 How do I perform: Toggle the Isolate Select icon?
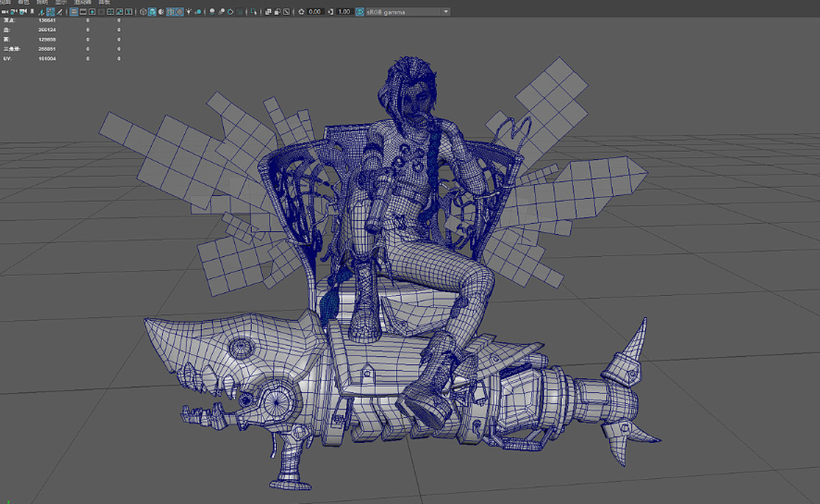tap(254, 11)
